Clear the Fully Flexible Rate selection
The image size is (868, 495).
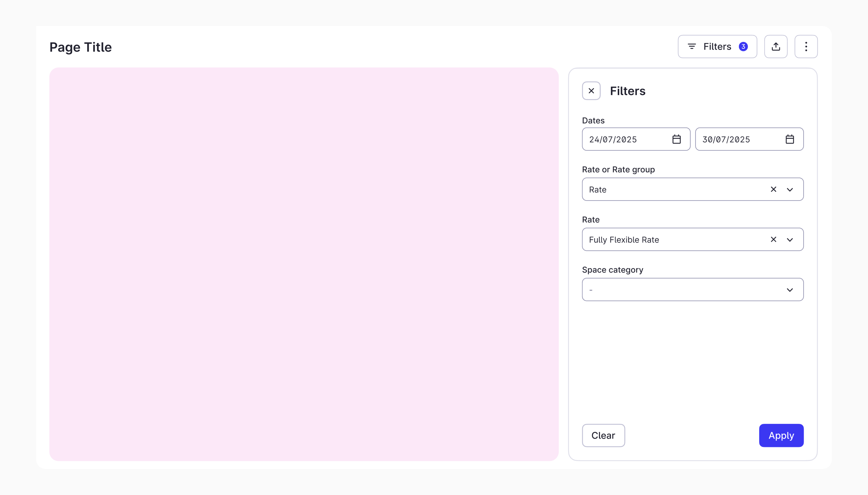tap(773, 240)
